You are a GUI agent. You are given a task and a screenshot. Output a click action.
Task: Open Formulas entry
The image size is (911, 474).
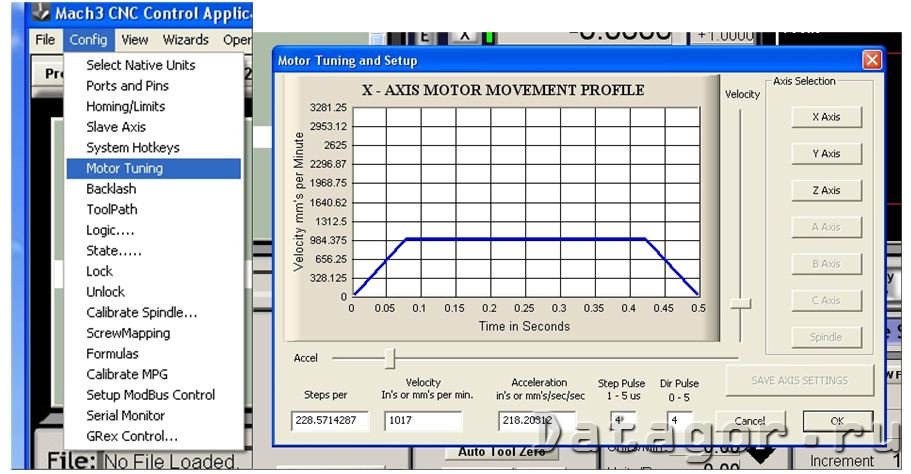[153, 354]
